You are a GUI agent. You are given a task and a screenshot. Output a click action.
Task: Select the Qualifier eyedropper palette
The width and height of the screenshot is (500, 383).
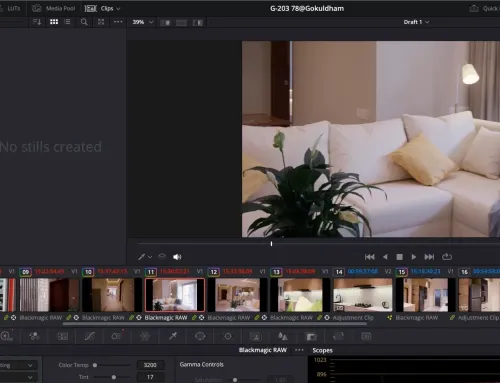(x=173, y=336)
